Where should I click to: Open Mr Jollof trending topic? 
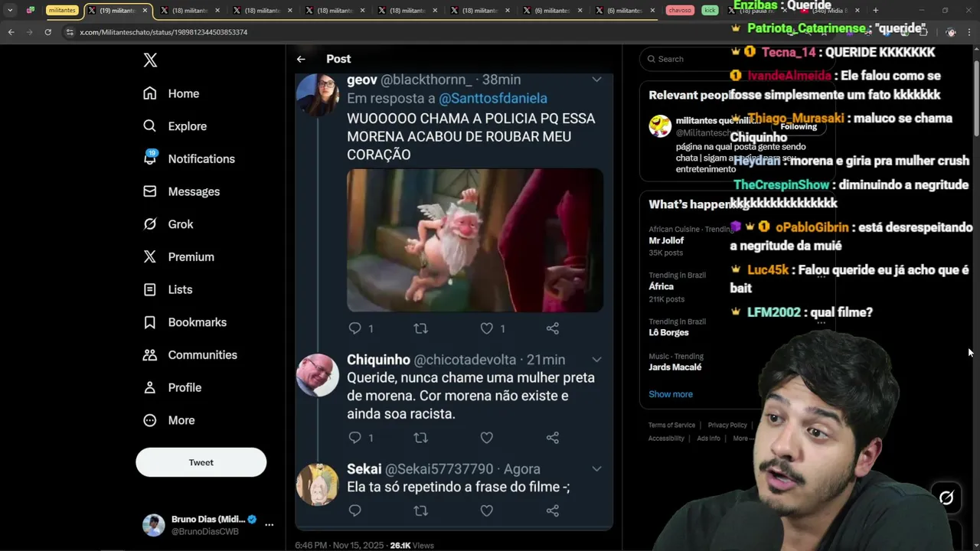(666, 240)
